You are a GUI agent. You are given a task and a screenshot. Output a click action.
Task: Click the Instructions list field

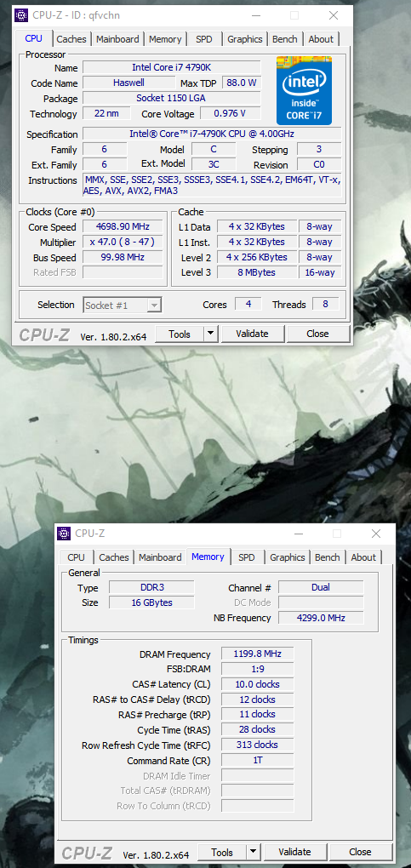[x=212, y=186]
